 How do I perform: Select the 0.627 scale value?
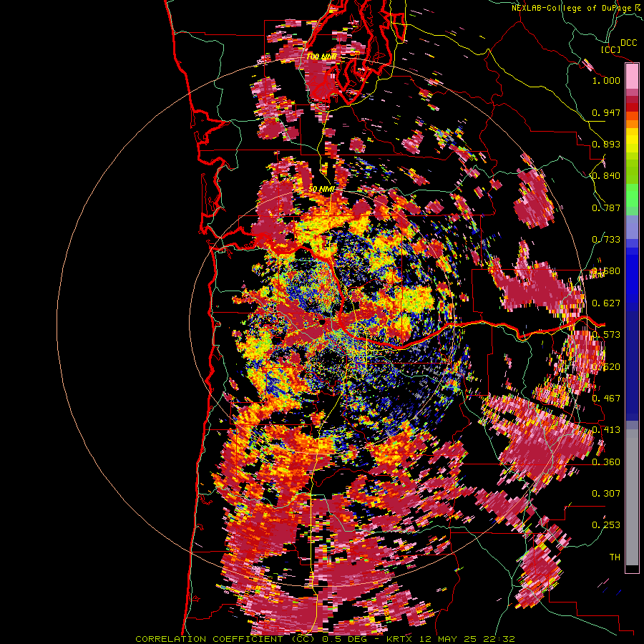coord(606,303)
